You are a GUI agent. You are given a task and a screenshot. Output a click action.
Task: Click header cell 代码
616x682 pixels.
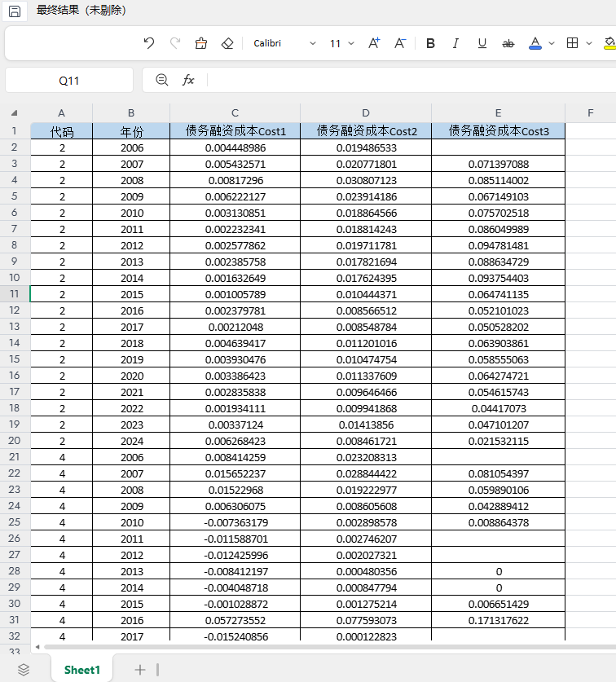[62, 131]
